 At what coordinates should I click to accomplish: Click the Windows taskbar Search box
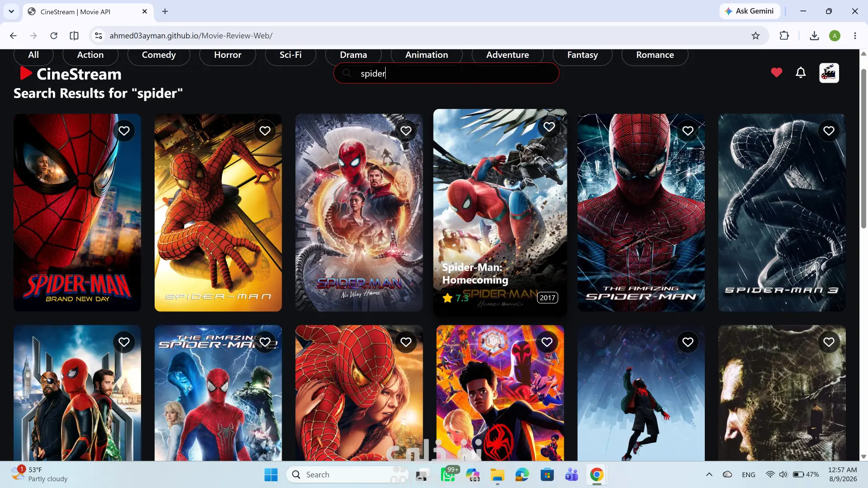pos(347,475)
